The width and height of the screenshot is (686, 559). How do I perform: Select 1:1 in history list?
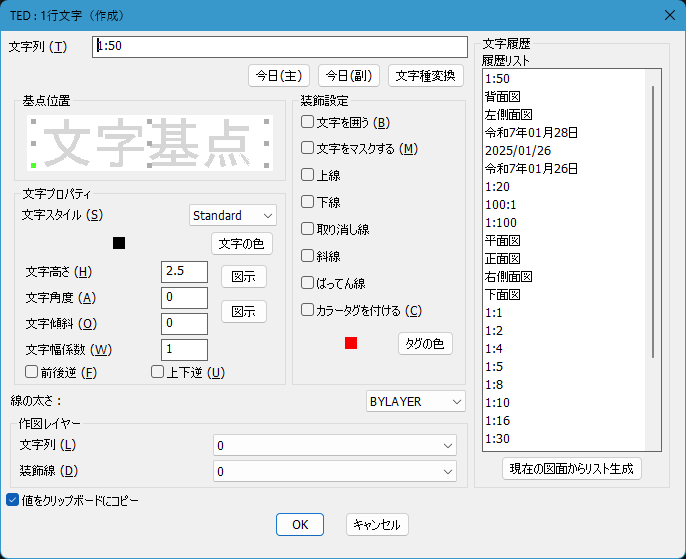coord(564,313)
